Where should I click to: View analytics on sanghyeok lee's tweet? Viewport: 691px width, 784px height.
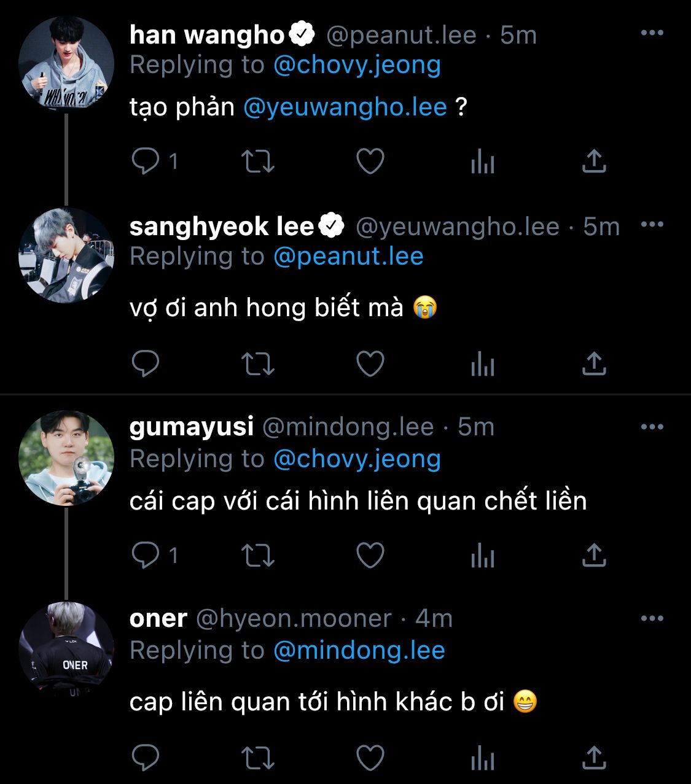[x=483, y=365]
